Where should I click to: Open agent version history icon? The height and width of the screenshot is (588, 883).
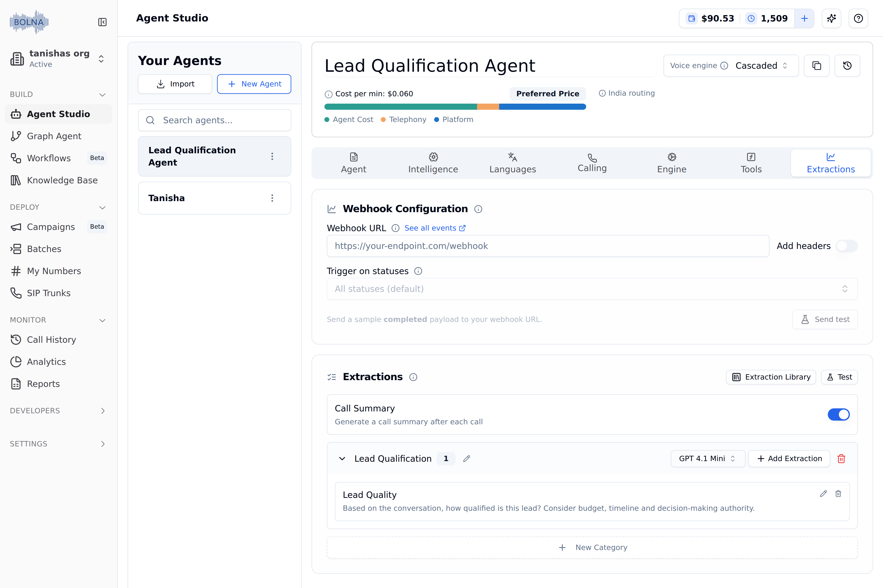(x=847, y=66)
